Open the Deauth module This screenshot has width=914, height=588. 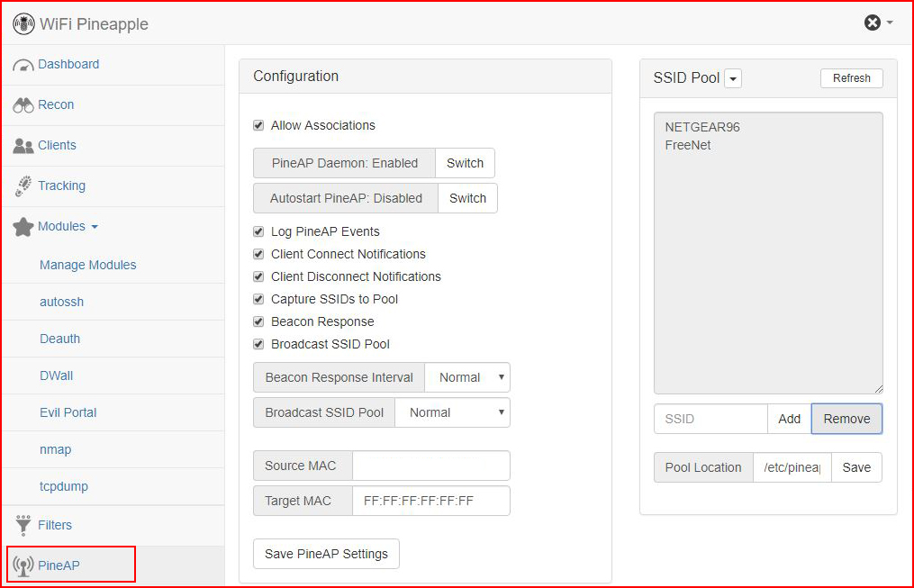[60, 339]
